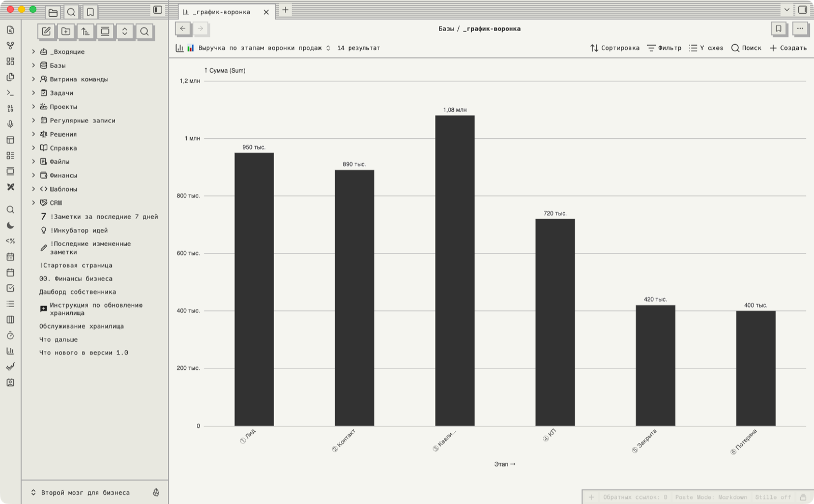Open the Y axes settings
The height and width of the screenshot is (504, 814).
coord(706,48)
